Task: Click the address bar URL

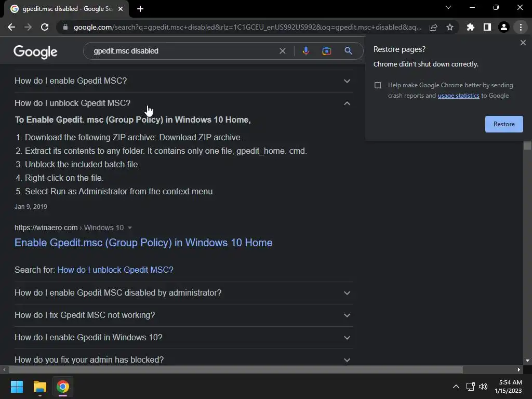Action: [247, 27]
